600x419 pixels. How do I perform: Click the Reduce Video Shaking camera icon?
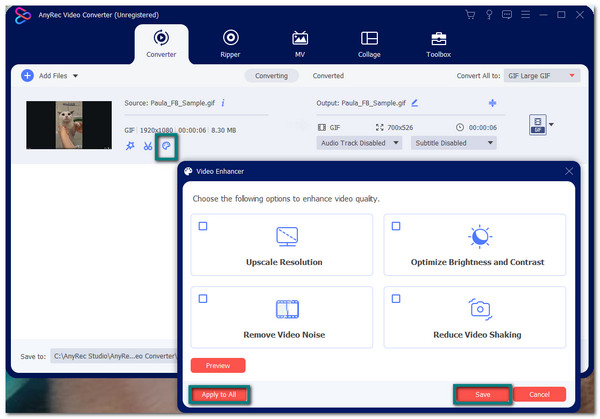coord(480,309)
